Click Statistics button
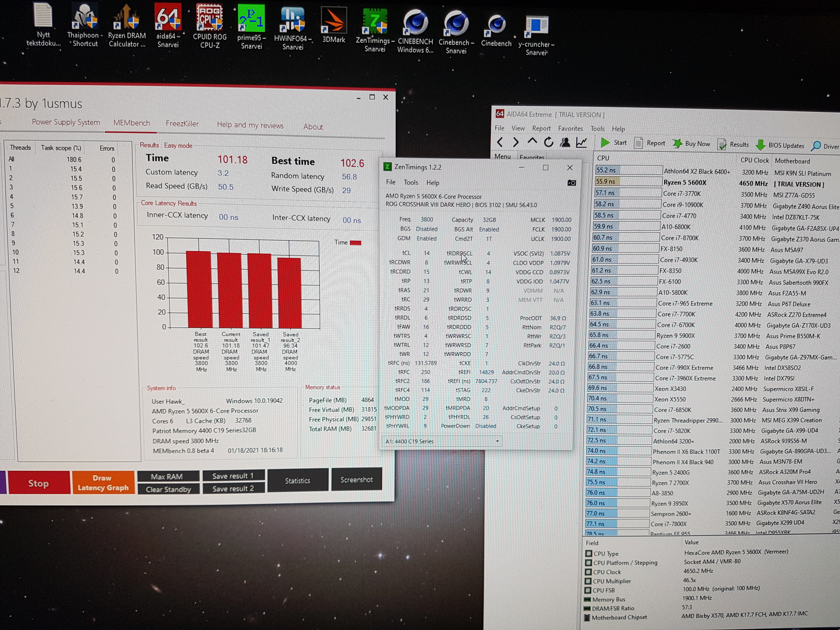This screenshot has width=840, height=630. pos(298,480)
